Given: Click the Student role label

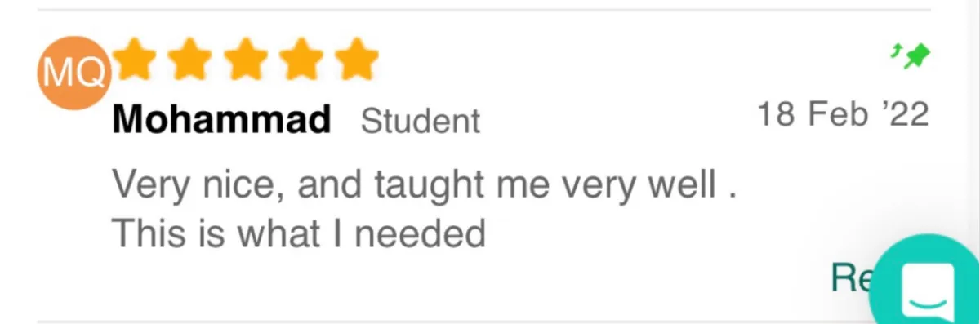Looking at the screenshot, I should coord(421,122).
